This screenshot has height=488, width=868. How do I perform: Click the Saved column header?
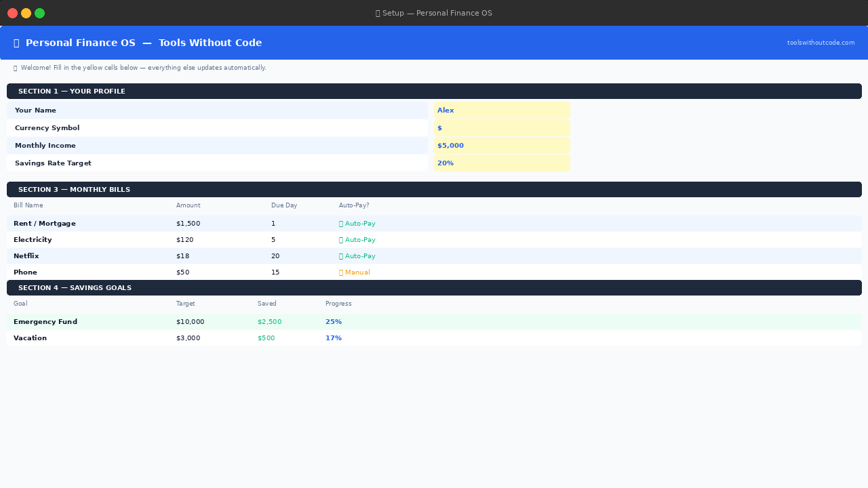[x=267, y=304]
